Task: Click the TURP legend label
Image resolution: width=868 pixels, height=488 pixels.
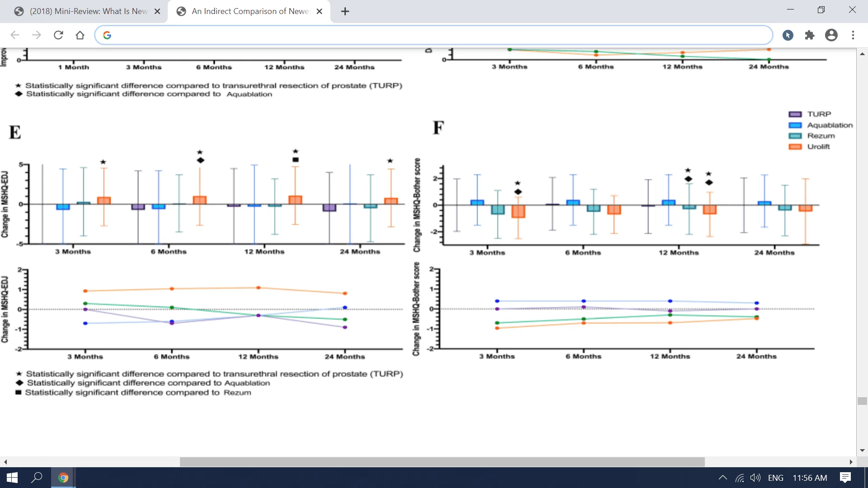Action: click(x=819, y=114)
